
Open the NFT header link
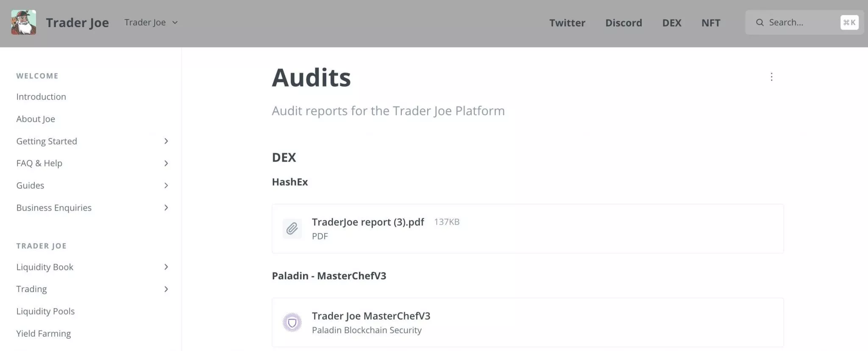pos(711,23)
